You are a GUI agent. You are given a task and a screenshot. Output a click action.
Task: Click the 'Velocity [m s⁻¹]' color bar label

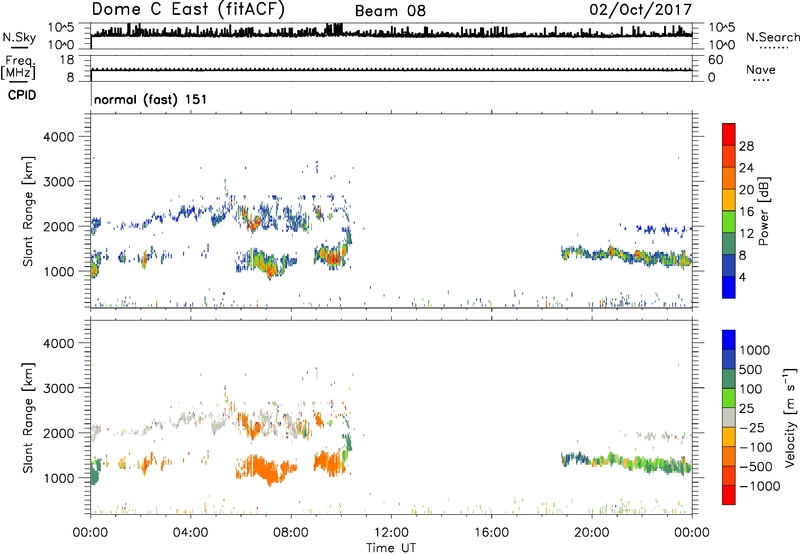click(790, 417)
